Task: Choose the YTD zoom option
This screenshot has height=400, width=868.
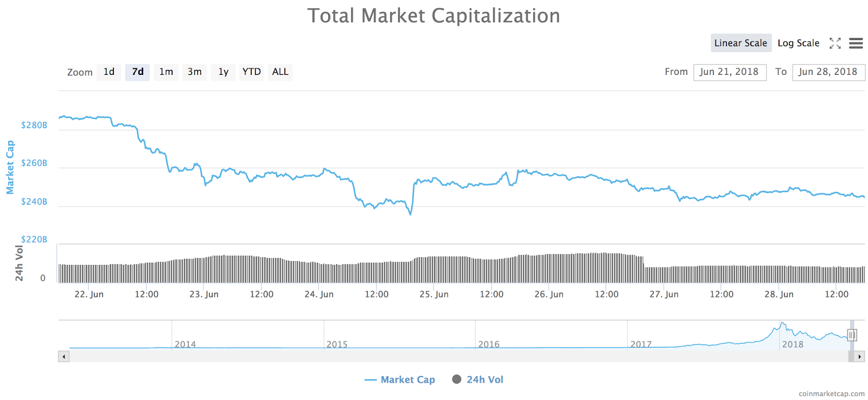Action: pyautogui.click(x=251, y=72)
